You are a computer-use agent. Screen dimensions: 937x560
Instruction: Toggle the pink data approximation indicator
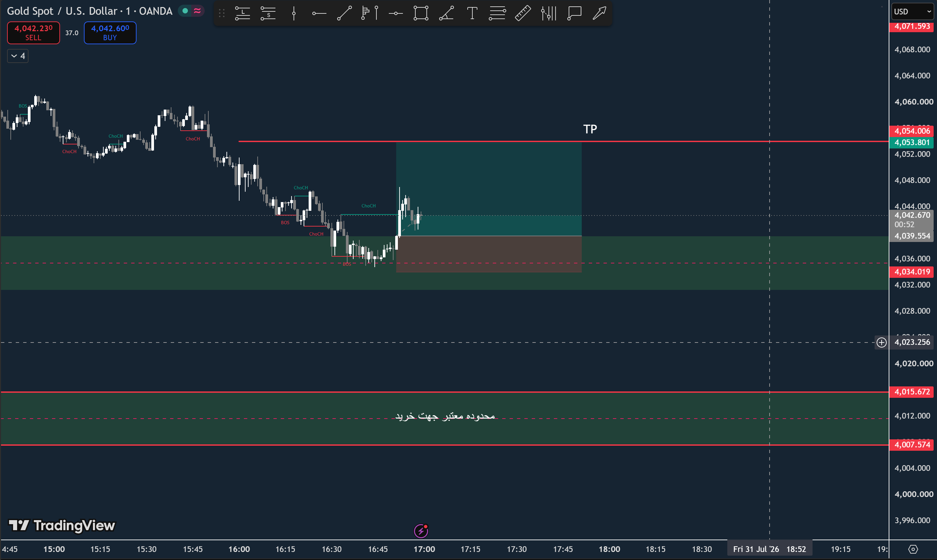(x=197, y=11)
